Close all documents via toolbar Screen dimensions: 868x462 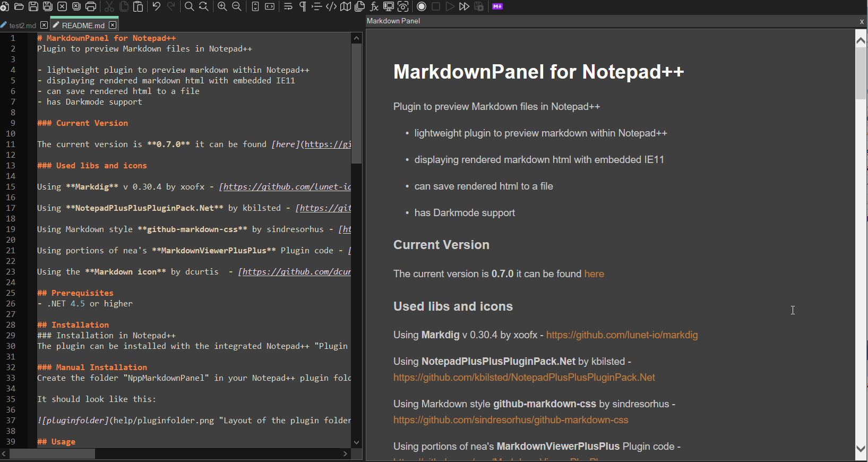(x=76, y=6)
